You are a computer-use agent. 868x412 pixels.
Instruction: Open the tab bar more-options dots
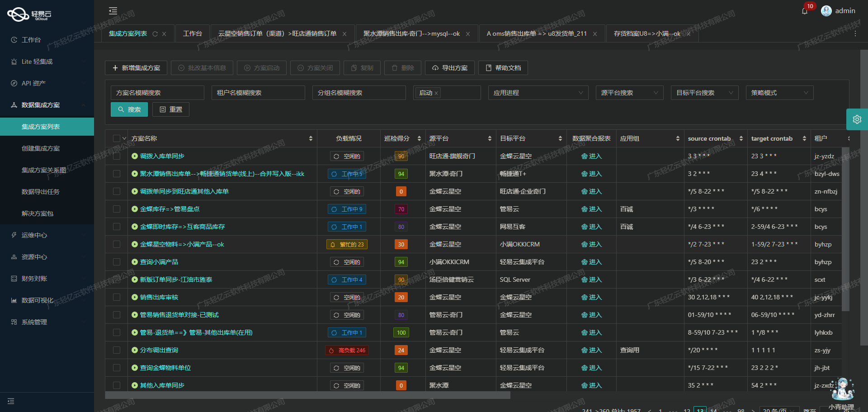tap(855, 34)
